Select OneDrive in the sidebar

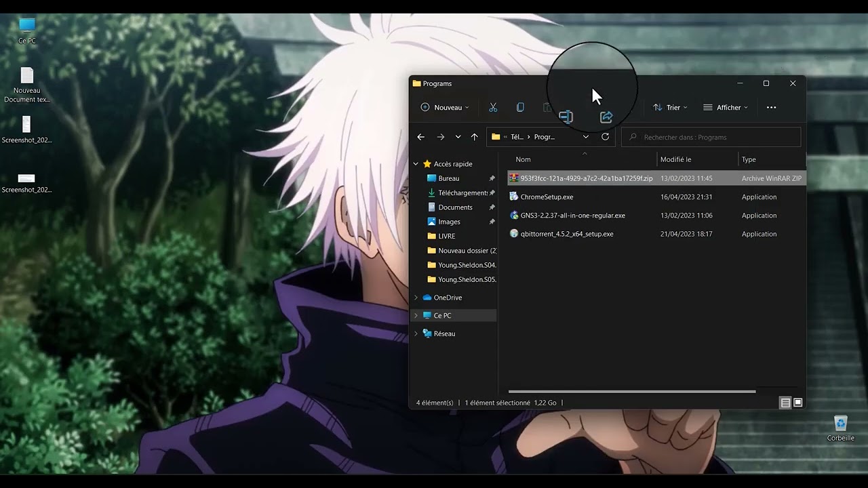tap(448, 298)
